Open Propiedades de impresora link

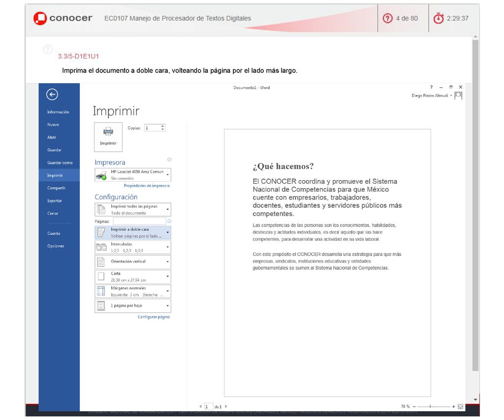147,186
